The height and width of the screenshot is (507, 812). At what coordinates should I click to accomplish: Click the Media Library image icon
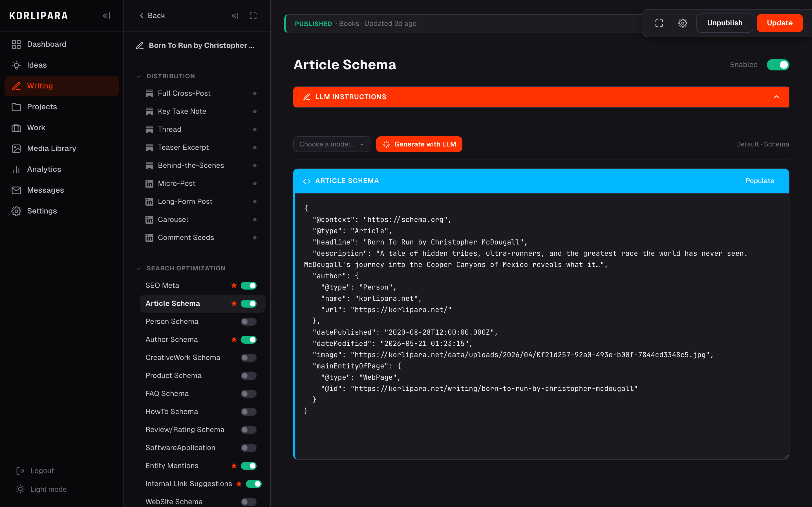point(16,148)
